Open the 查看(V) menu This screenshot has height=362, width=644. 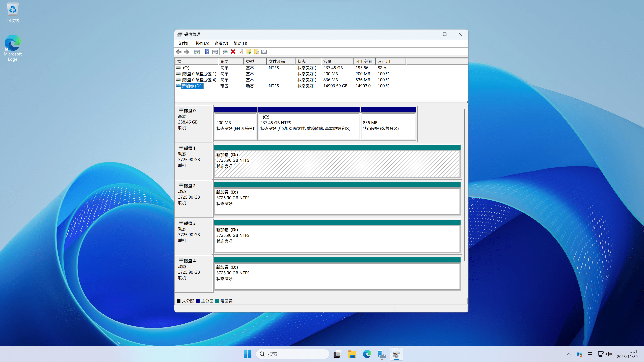[x=221, y=43]
